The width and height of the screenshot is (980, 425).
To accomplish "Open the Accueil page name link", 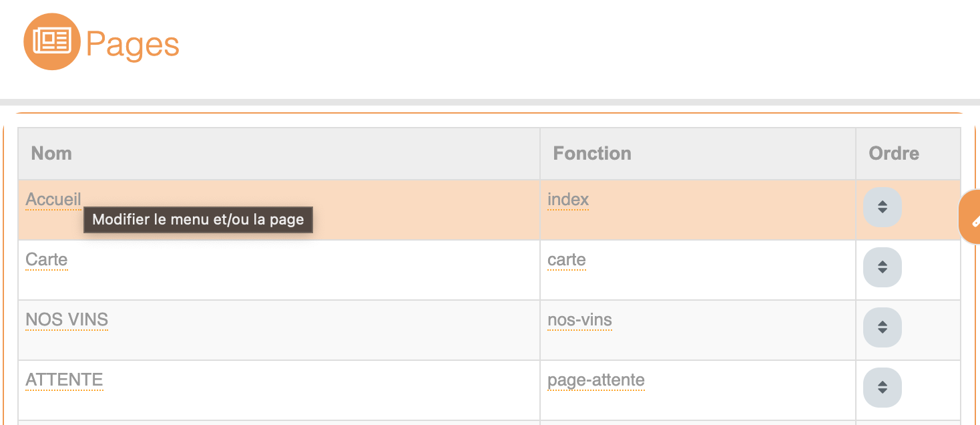I will [53, 200].
